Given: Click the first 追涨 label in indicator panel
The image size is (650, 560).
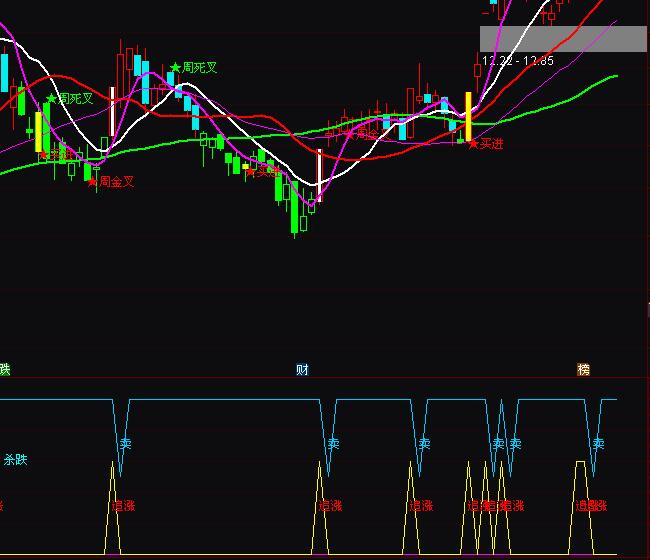Looking at the screenshot, I should tap(123, 506).
